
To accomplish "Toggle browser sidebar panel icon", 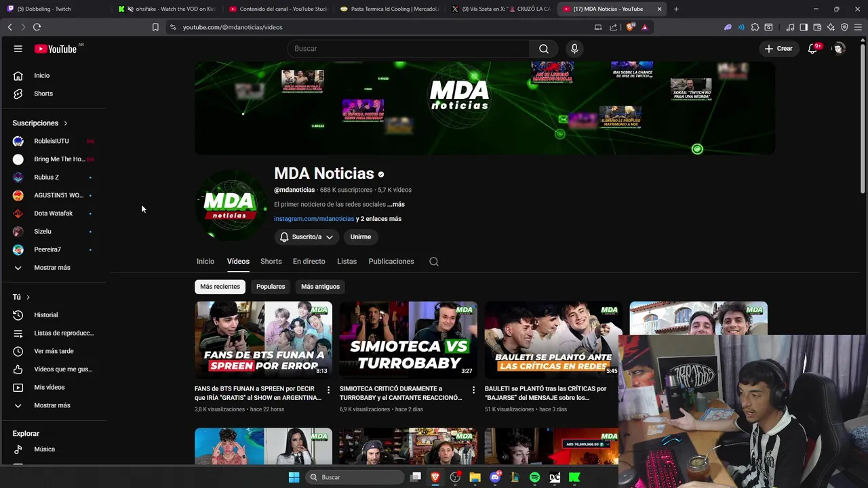I will (804, 27).
